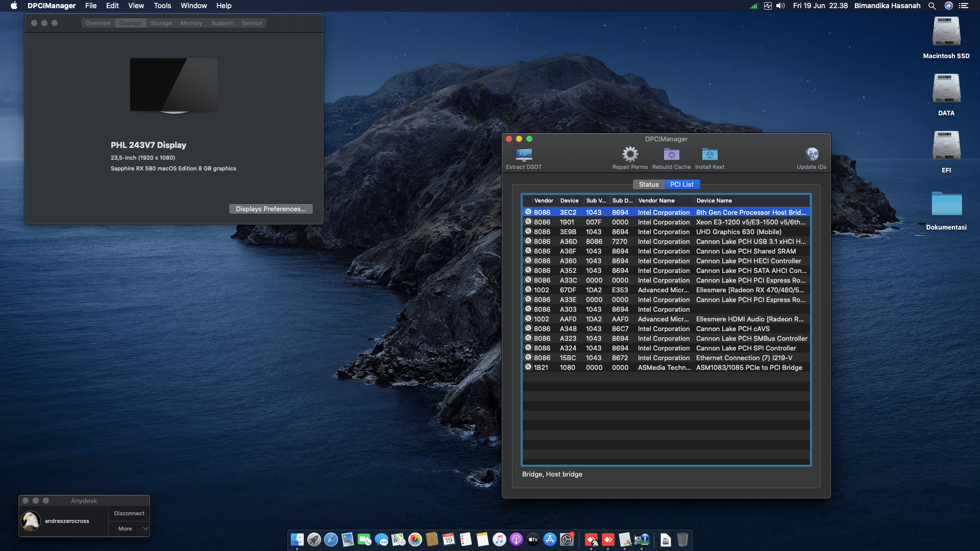Image resolution: width=980 pixels, height=551 pixels.
Task: Open System Preferences from the Dock
Action: tap(567, 539)
